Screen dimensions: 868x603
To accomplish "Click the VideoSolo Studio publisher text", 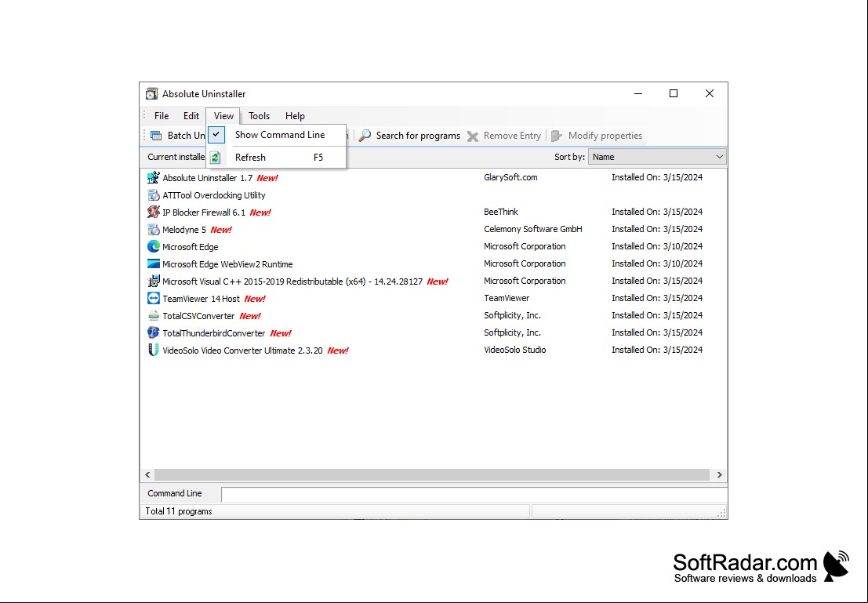I will (x=515, y=350).
